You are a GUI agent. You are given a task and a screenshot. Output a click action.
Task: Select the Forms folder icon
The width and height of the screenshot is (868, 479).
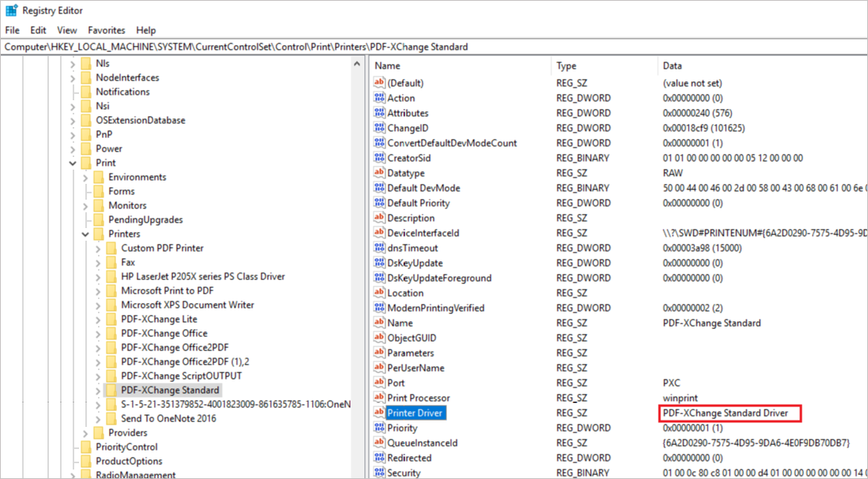click(99, 192)
